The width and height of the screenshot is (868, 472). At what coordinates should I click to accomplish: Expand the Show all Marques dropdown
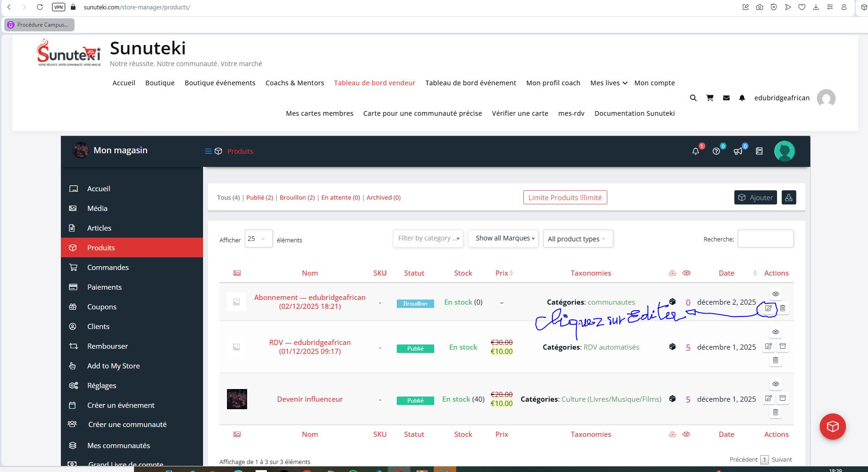[x=504, y=239]
